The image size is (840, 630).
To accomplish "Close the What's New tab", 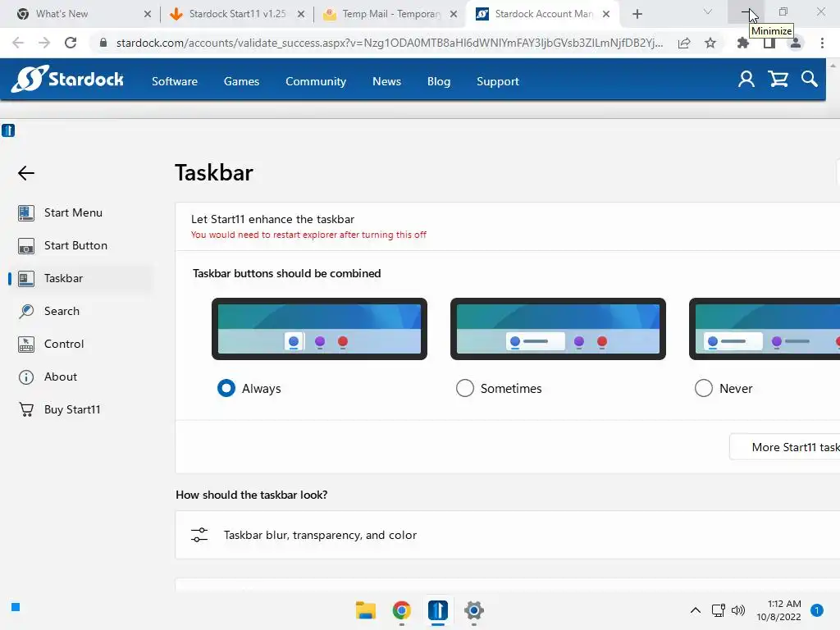I will pyautogui.click(x=148, y=15).
